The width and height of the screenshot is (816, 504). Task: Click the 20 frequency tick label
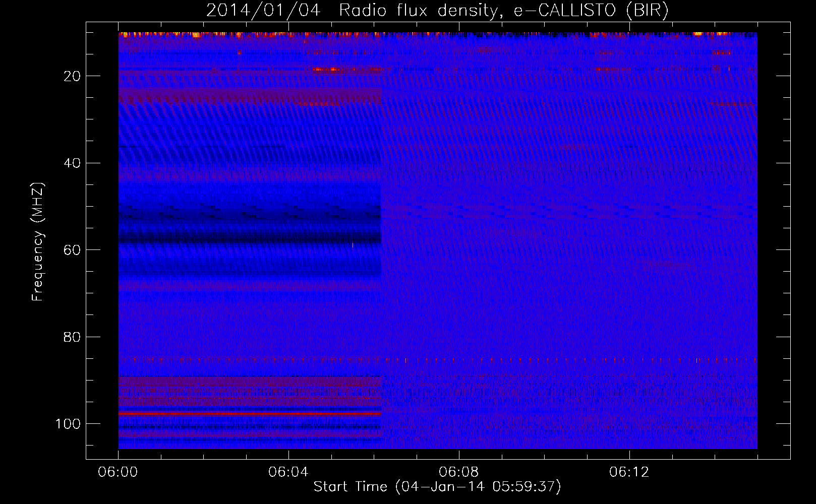point(72,76)
